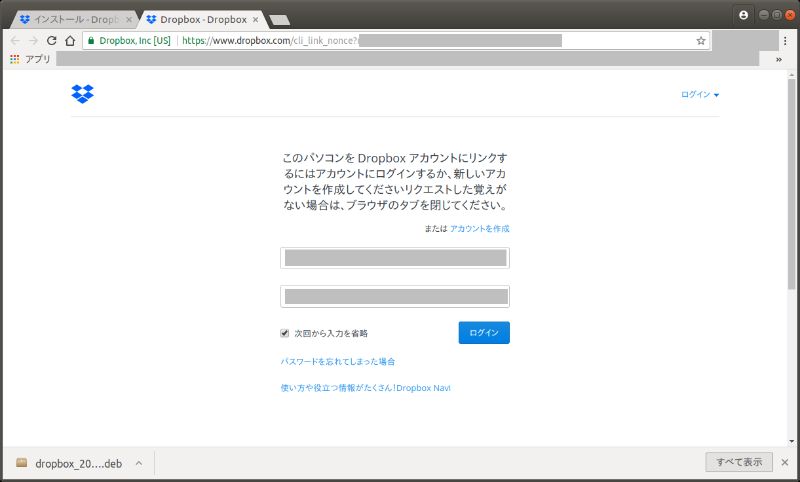Viewport: 800px width, 482px height.
Task: Open the Chrome user profile icon
Action: point(743,15)
